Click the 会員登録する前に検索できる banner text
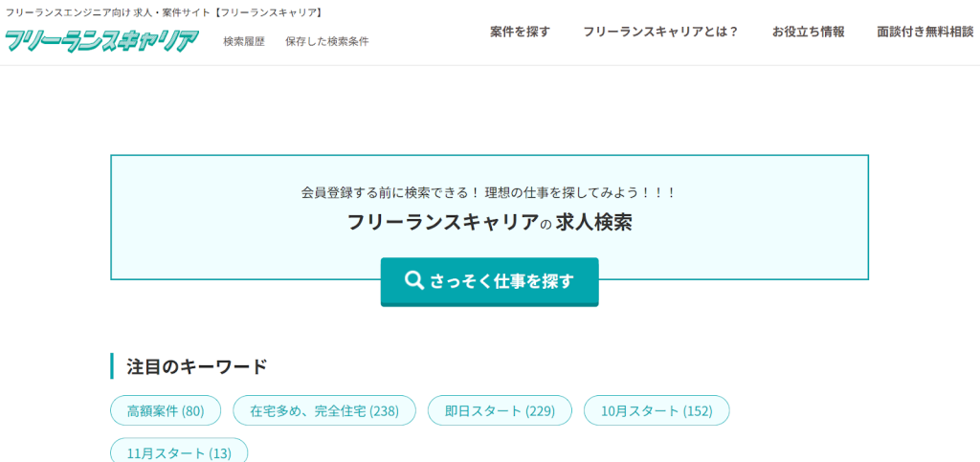Screen dimensions: 980x462 [x=489, y=192]
